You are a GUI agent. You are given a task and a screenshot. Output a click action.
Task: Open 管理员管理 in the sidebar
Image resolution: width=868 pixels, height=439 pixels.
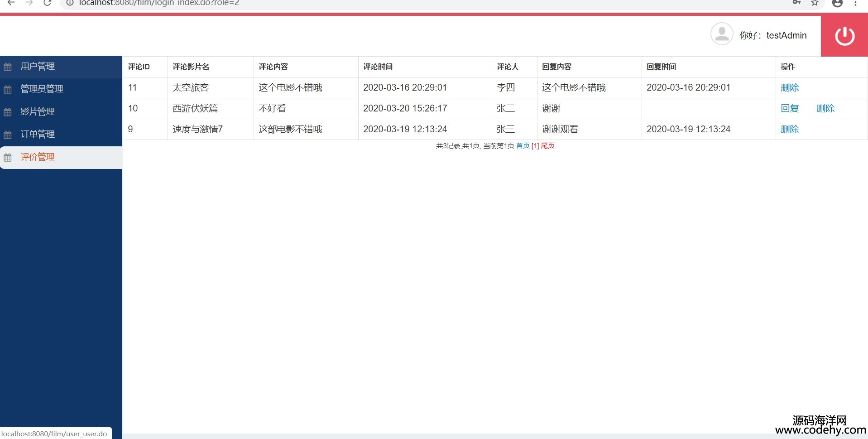point(42,89)
